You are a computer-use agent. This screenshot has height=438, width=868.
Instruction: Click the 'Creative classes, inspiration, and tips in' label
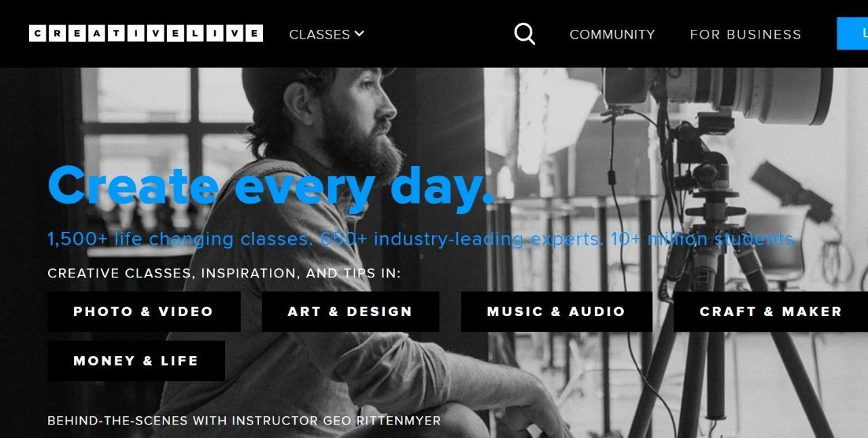click(224, 273)
